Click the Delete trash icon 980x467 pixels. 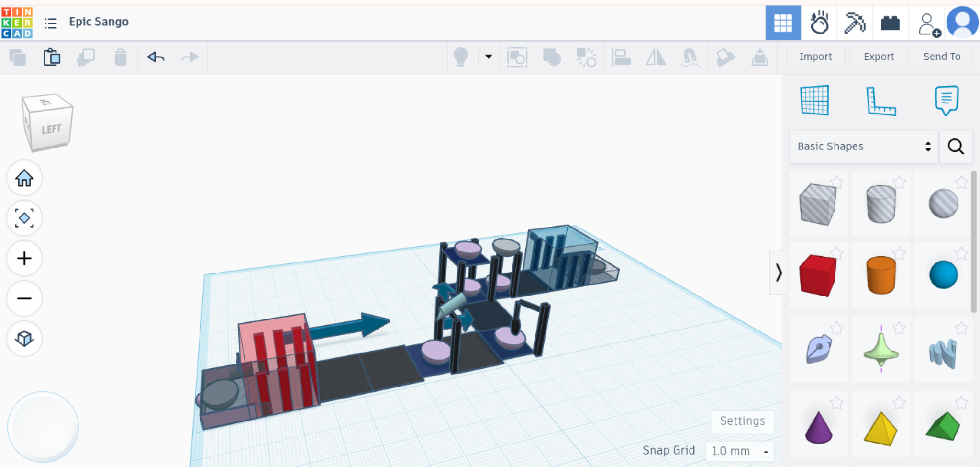(x=121, y=57)
